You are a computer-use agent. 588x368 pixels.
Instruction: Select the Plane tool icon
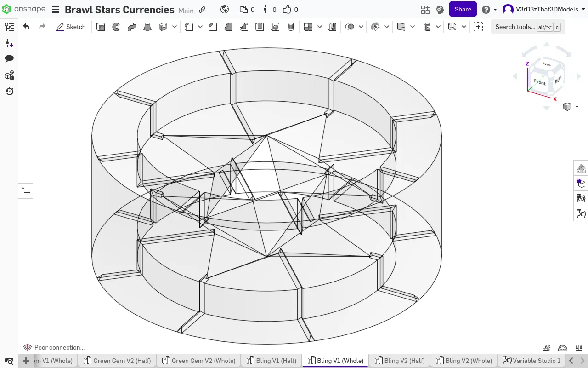pyautogui.click(x=401, y=27)
